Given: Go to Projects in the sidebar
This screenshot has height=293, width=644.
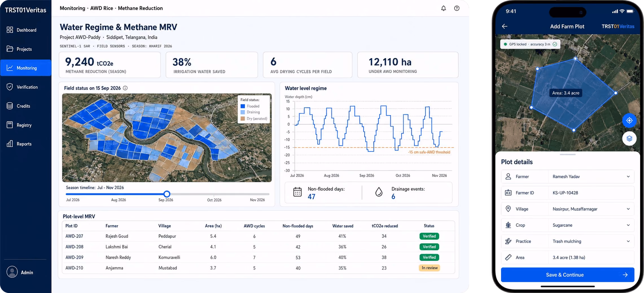Looking at the screenshot, I should [26, 49].
